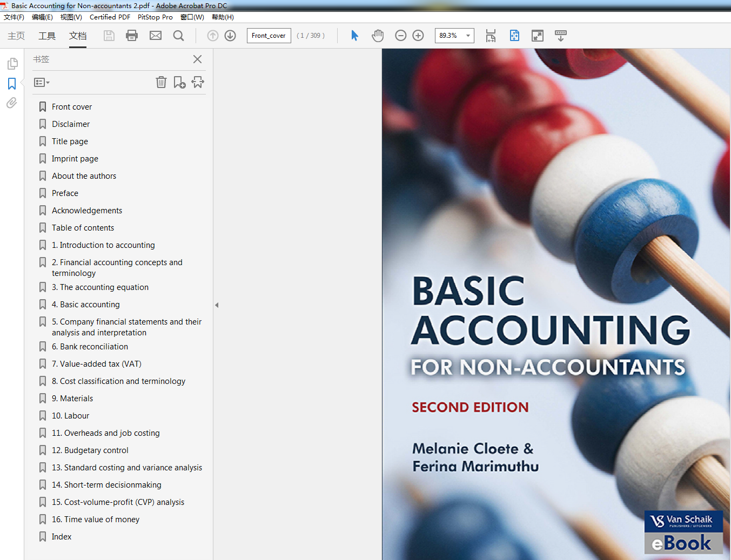Open the 编辑(E) menu
Image resolution: width=731 pixels, height=560 pixels.
pyautogui.click(x=42, y=17)
